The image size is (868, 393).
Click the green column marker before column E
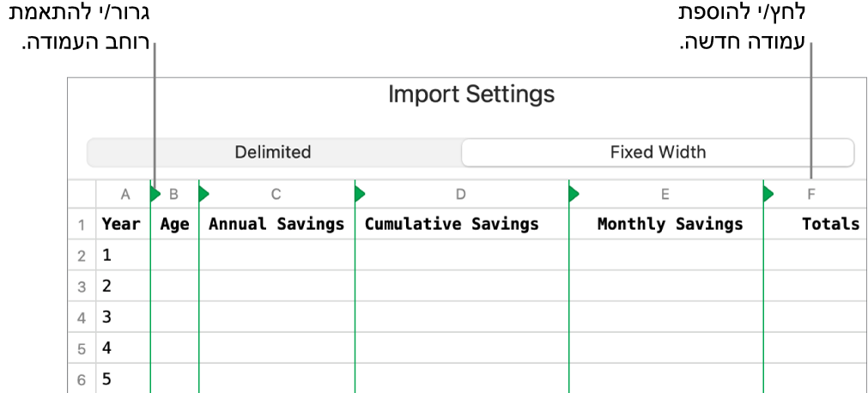(574, 195)
